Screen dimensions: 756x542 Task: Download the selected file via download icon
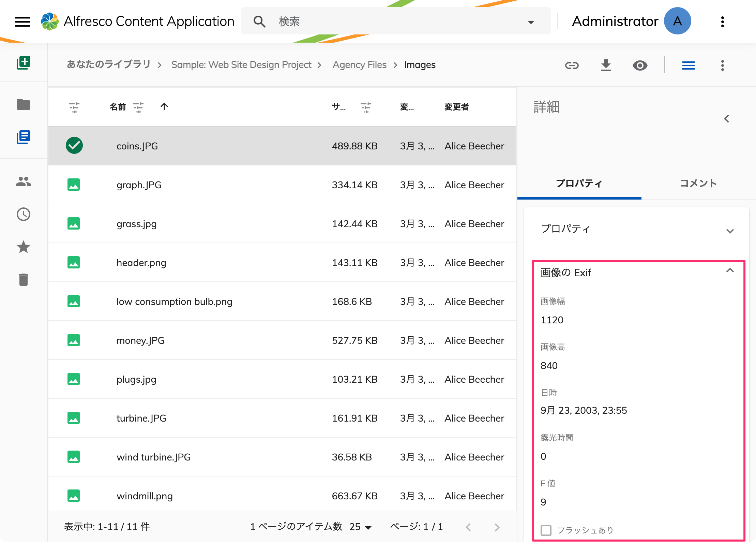click(606, 65)
